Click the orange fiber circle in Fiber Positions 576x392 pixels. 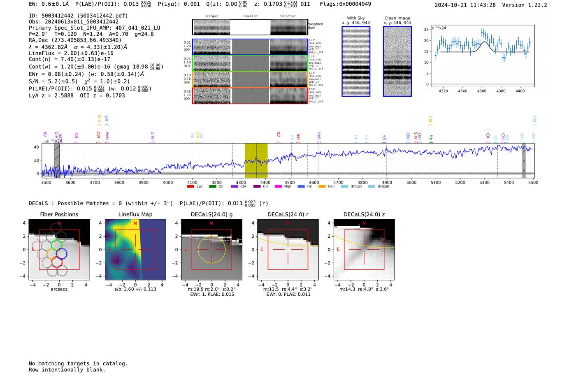[52, 253]
